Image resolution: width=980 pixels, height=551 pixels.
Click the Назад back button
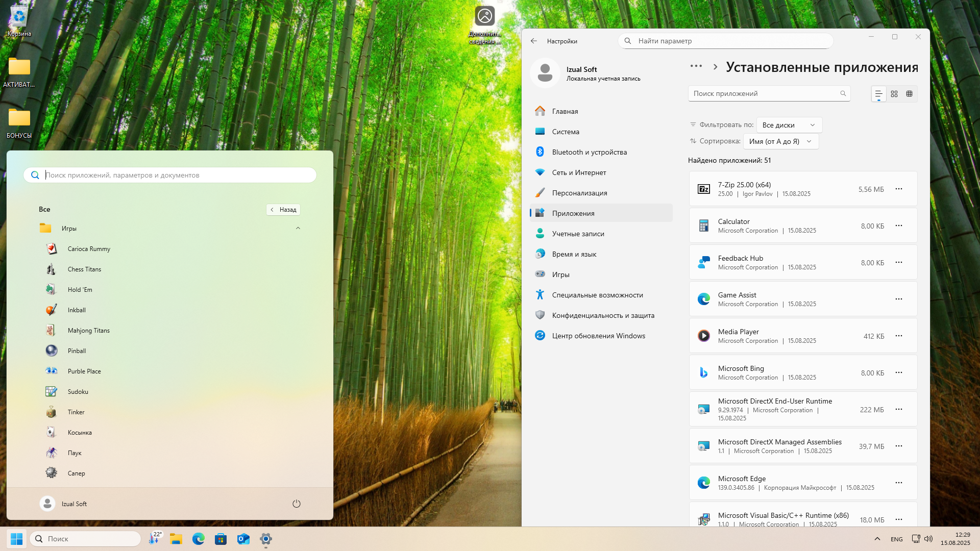[283, 210]
